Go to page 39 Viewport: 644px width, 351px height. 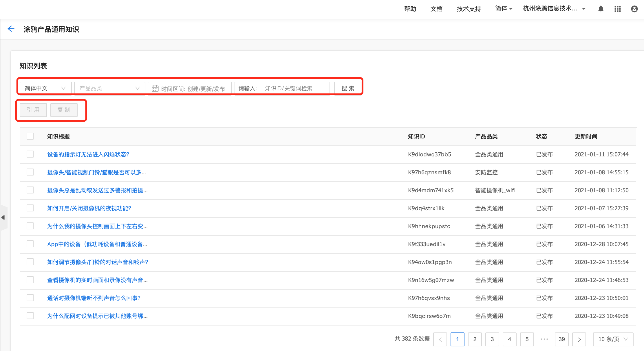[562, 339]
